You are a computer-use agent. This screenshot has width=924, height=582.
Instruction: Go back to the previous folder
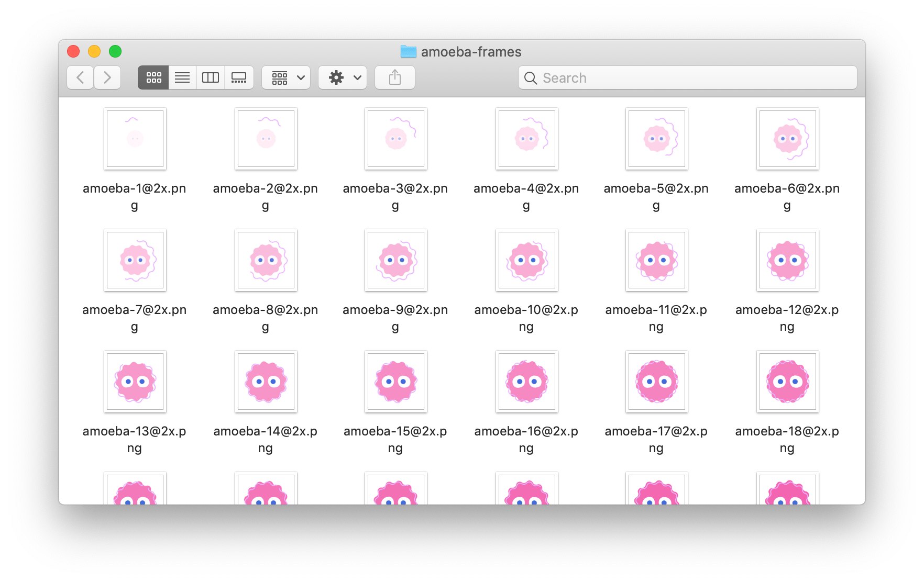click(80, 77)
